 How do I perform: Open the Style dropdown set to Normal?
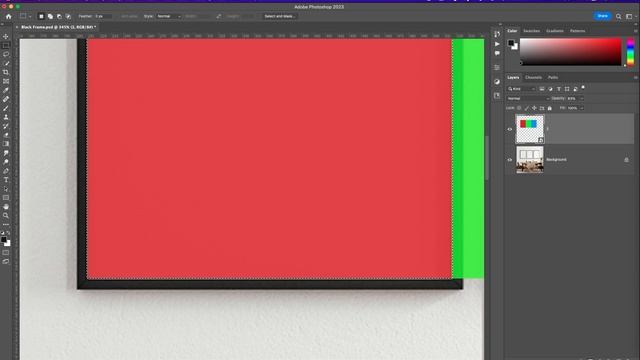coord(169,16)
